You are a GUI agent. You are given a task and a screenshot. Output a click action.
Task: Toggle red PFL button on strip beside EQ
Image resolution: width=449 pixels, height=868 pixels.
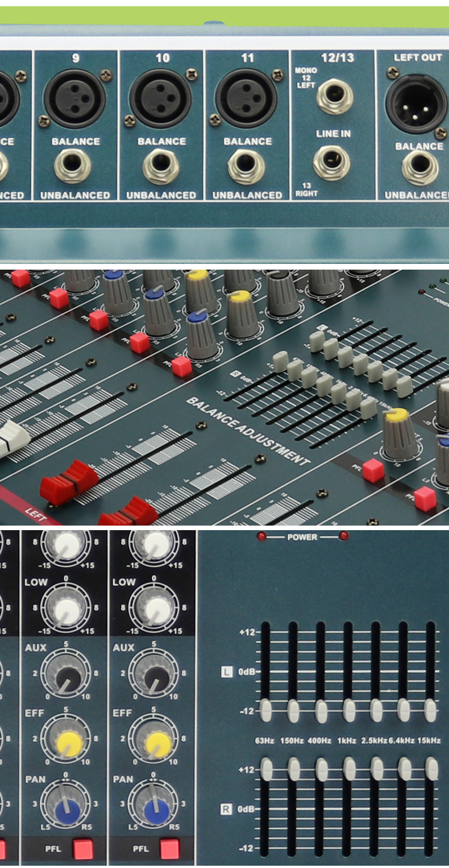click(x=169, y=849)
